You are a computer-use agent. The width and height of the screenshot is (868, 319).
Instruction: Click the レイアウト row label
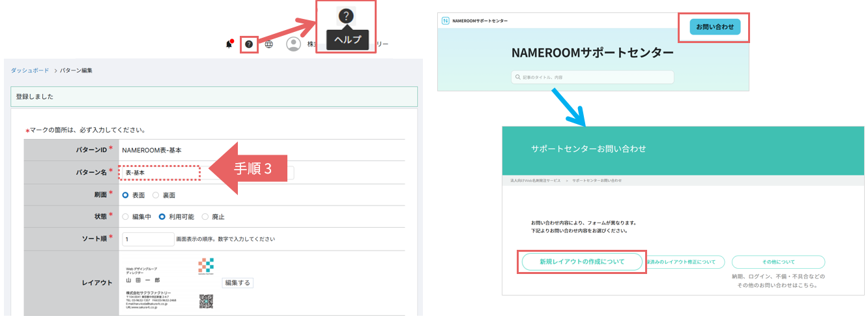pos(97,283)
